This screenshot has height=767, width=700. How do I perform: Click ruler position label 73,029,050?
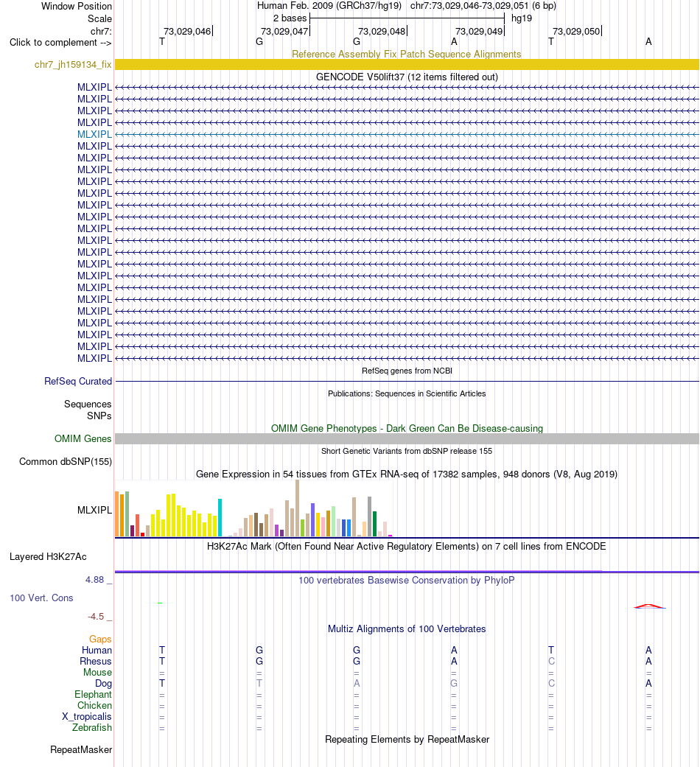[576, 31]
